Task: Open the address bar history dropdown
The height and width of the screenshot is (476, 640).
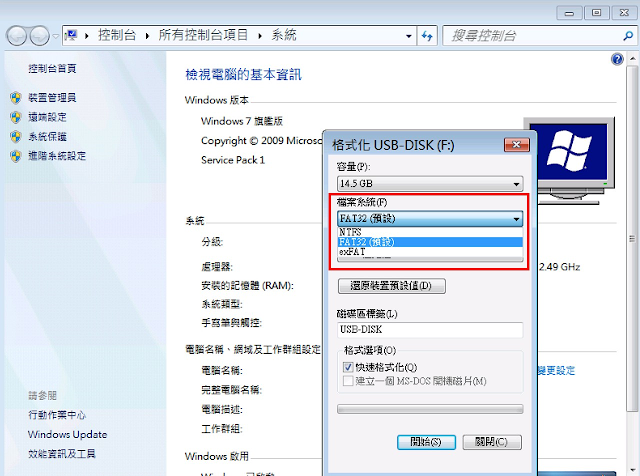Action: click(409, 36)
